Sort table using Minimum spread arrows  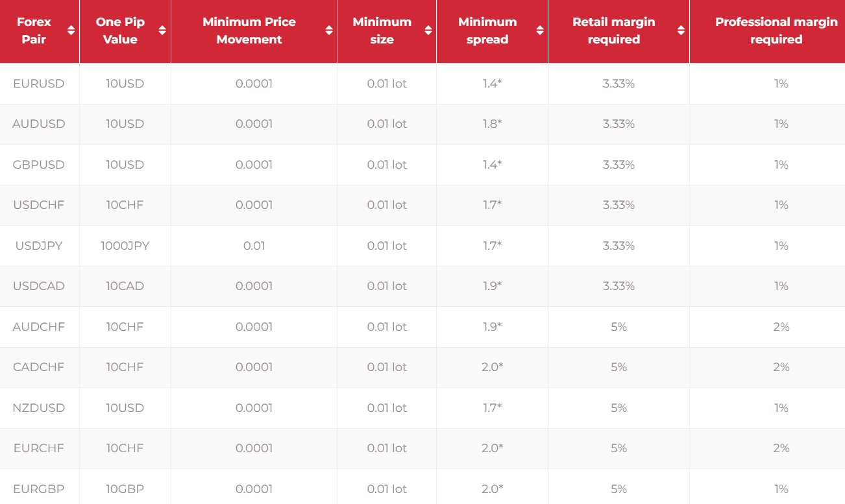coord(540,30)
